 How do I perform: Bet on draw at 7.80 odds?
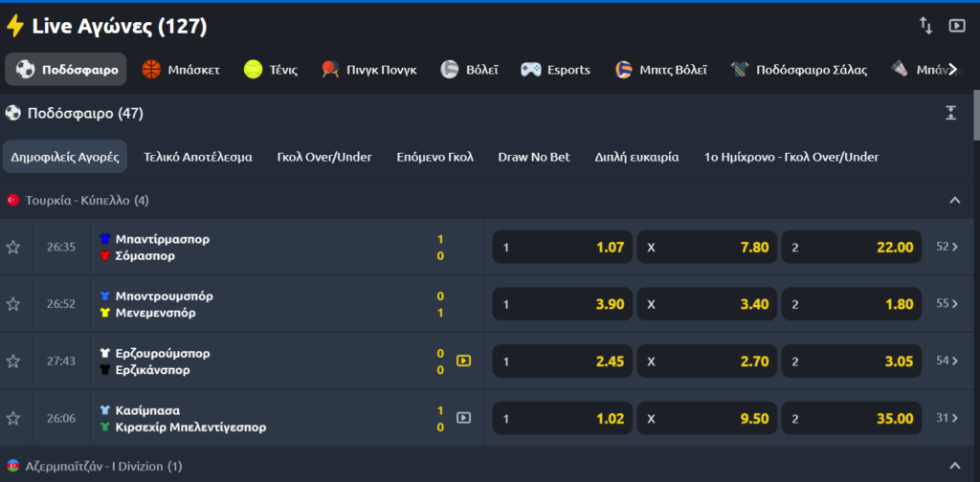(x=708, y=247)
